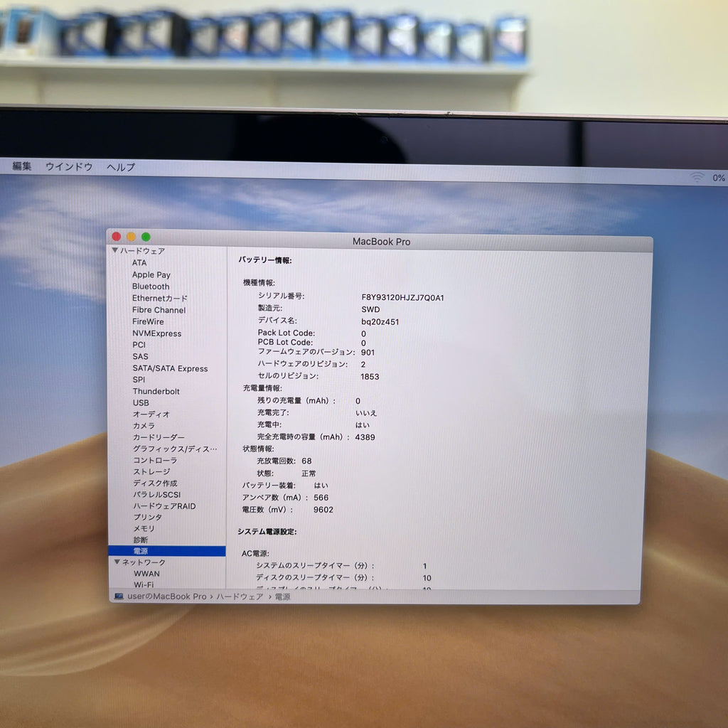Select USB in the sidebar
Image resolution: width=728 pixels, height=728 pixels.
[141, 402]
